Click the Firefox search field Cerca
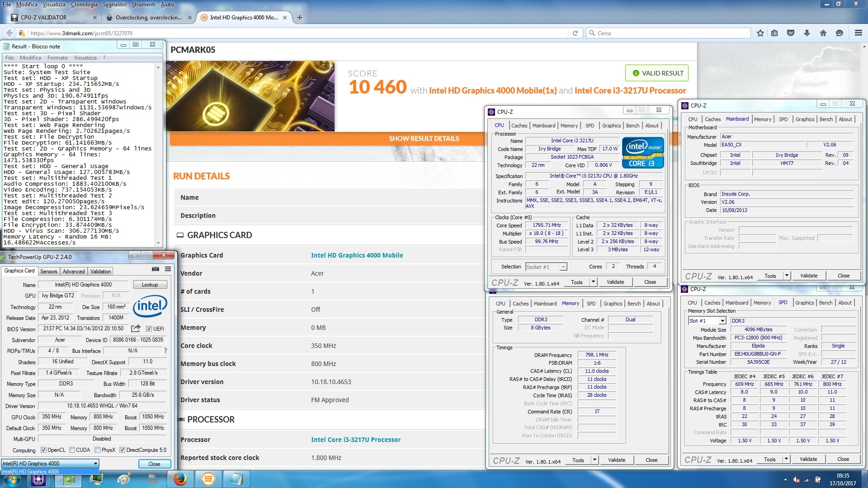Image resolution: width=868 pixels, height=488 pixels. [669, 33]
